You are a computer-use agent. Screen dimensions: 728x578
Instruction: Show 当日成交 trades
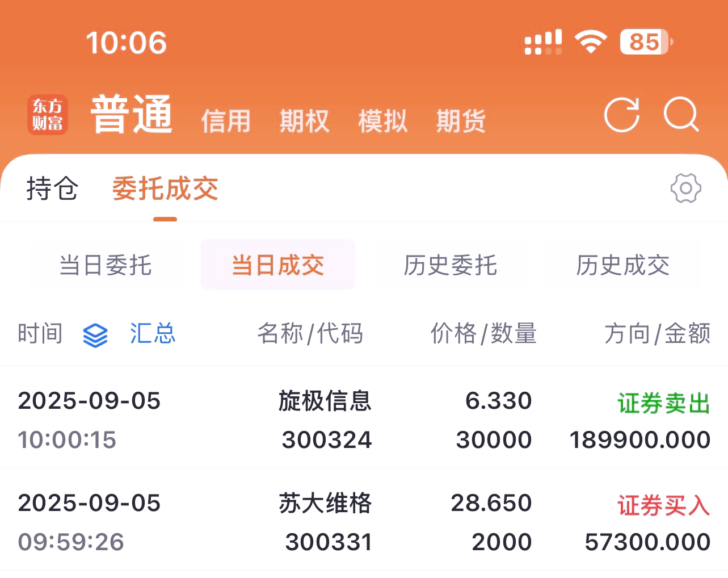coord(278,265)
